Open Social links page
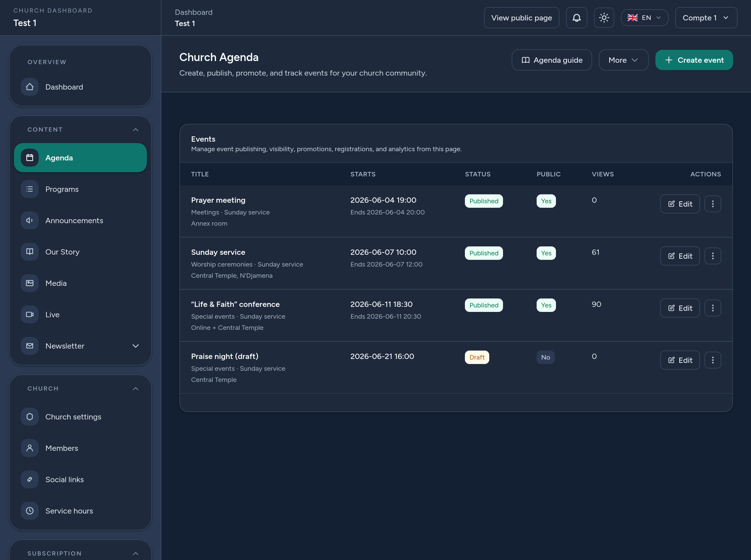Viewport: 751px width, 560px height. (80, 479)
